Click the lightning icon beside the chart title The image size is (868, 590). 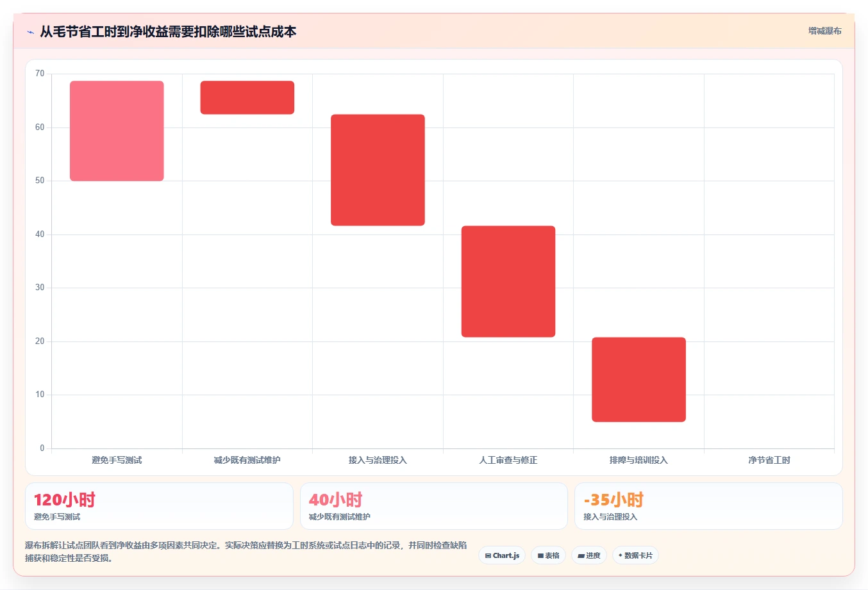[31, 32]
